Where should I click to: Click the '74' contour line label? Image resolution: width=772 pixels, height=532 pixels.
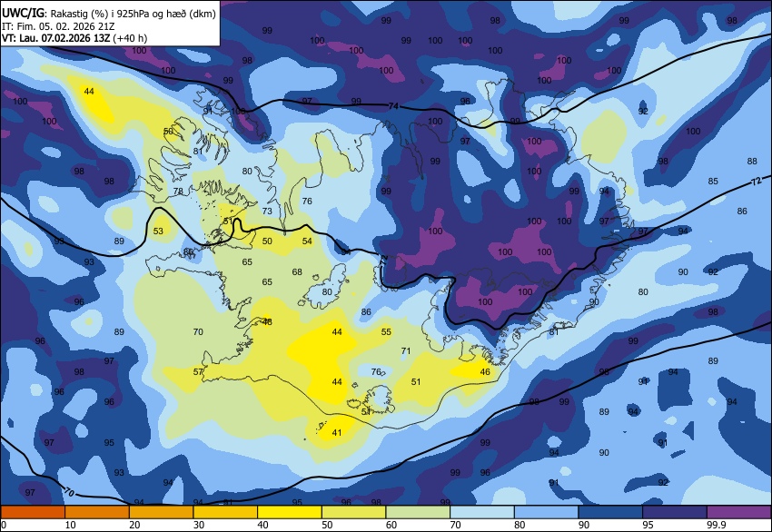(393, 106)
